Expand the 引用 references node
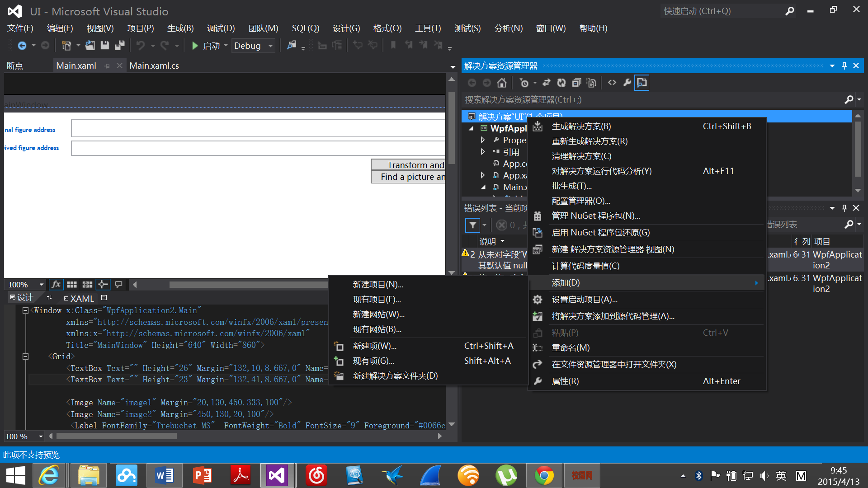Image resolution: width=868 pixels, height=488 pixels. (x=483, y=152)
